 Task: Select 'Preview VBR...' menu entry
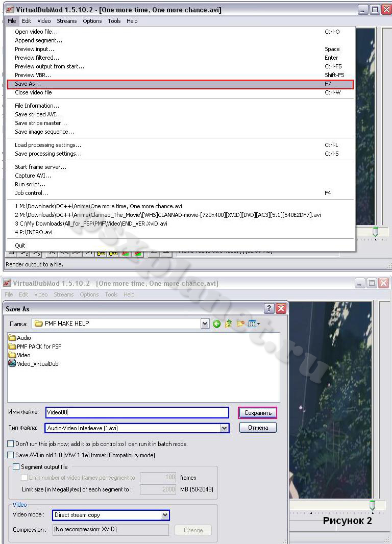pyautogui.click(x=180, y=75)
